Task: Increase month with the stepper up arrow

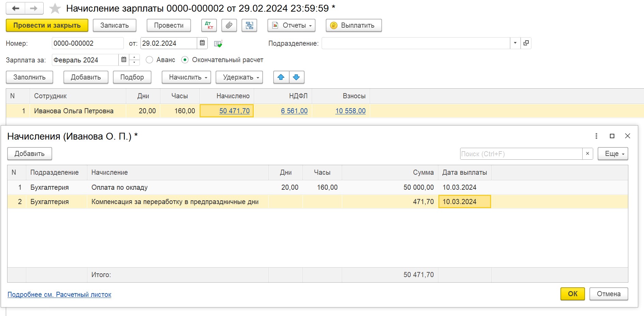Action: tap(134, 57)
